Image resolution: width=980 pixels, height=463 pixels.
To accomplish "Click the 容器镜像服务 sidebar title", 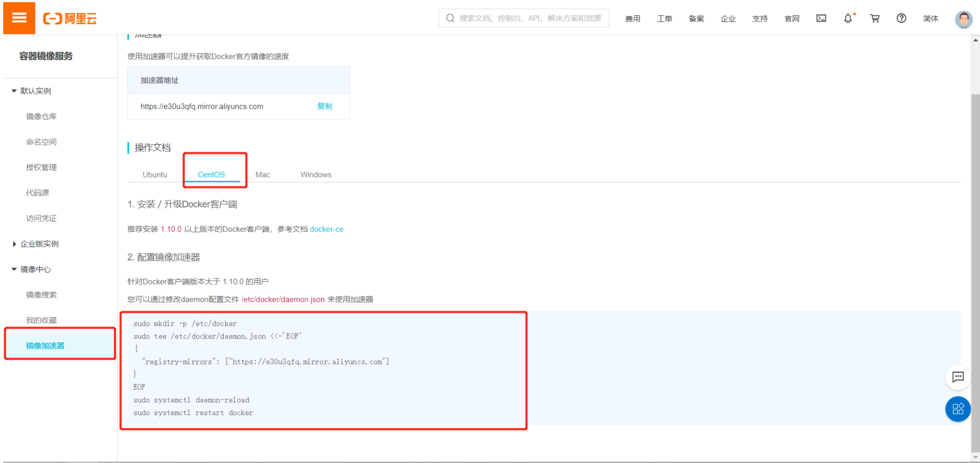I will 46,56.
